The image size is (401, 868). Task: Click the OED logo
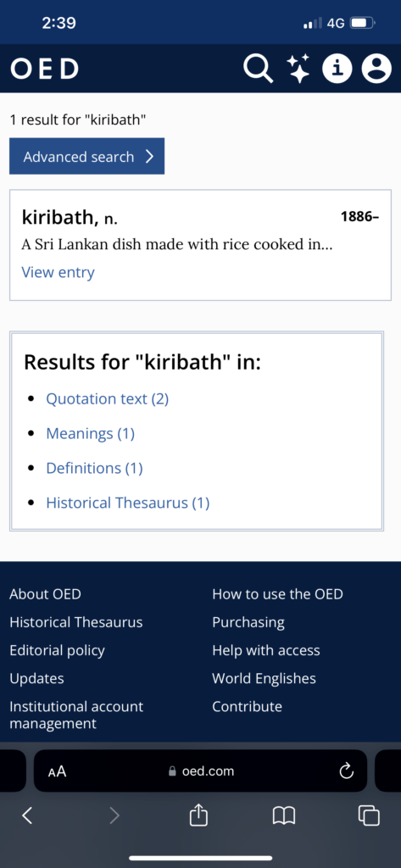(44, 69)
